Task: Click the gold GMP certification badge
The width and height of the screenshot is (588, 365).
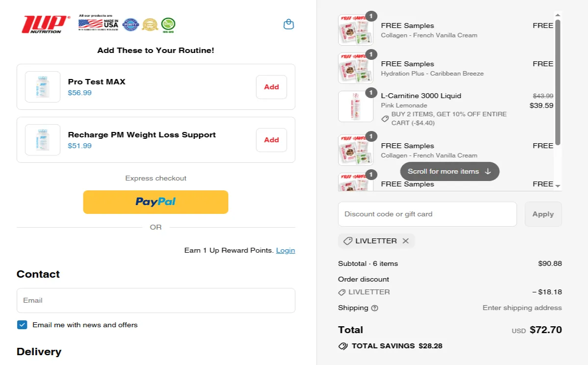Action: (150, 24)
